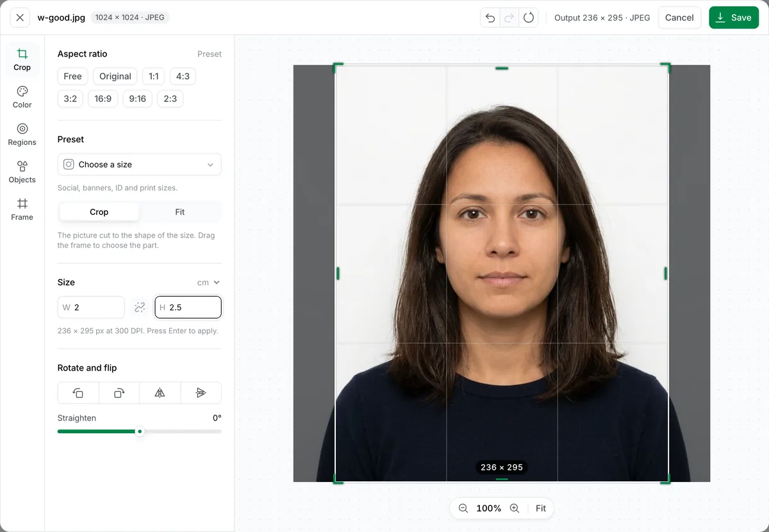Rotate image clockwise
This screenshot has width=769, height=532.
(119, 393)
